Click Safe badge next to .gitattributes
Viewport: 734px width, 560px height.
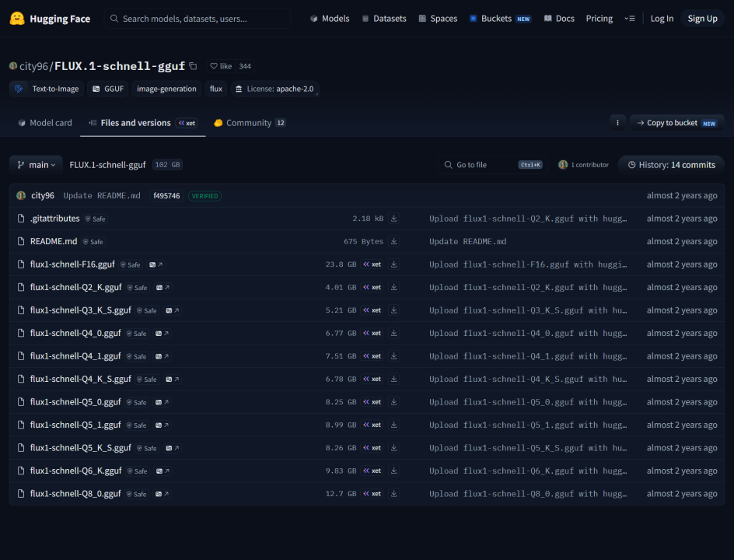coord(95,219)
